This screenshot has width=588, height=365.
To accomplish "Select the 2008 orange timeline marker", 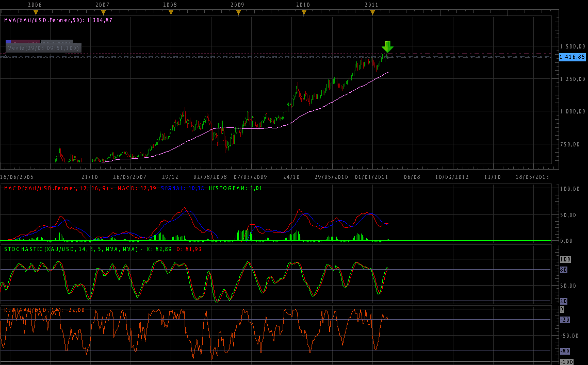I will pos(170,12).
